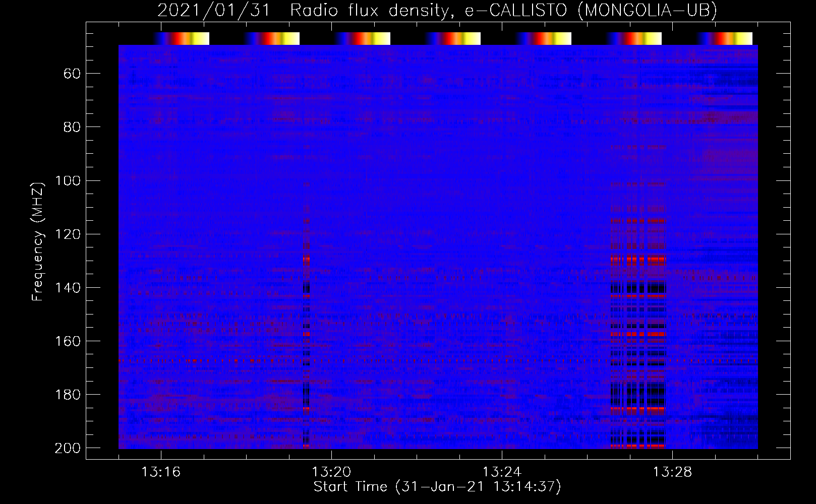Click the 'Start Time (31-Jan-21 13:14:37)' label

click(437, 487)
